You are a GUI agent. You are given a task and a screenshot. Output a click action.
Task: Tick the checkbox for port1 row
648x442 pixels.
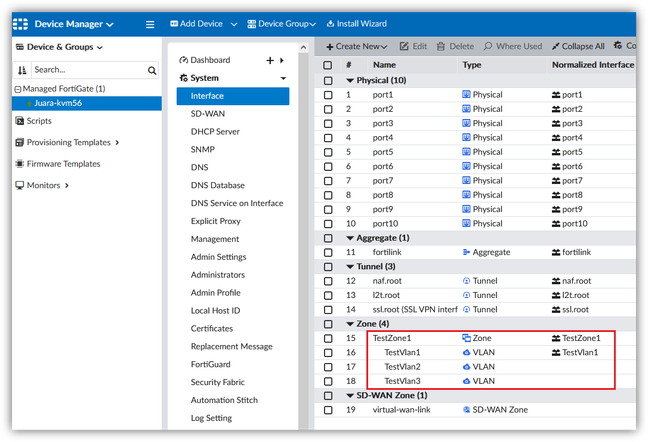(327, 95)
